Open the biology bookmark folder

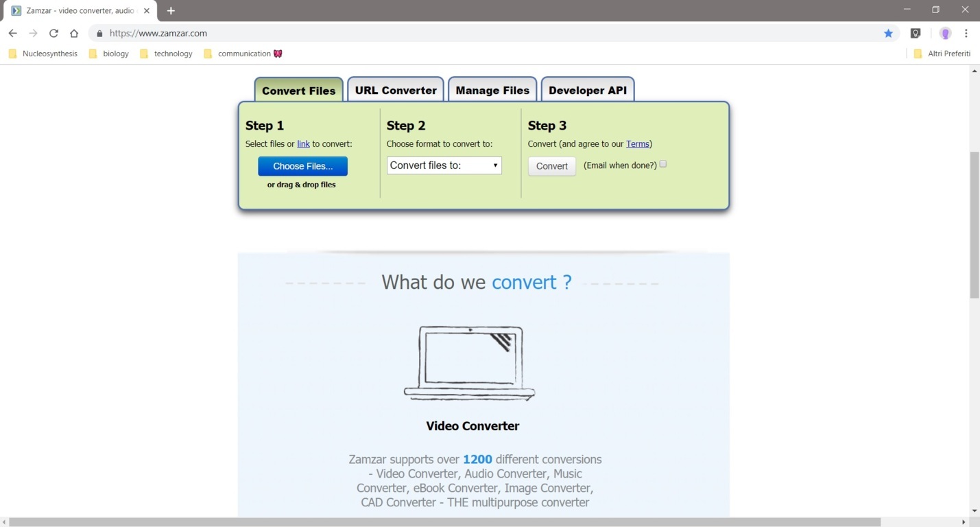[109, 54]
